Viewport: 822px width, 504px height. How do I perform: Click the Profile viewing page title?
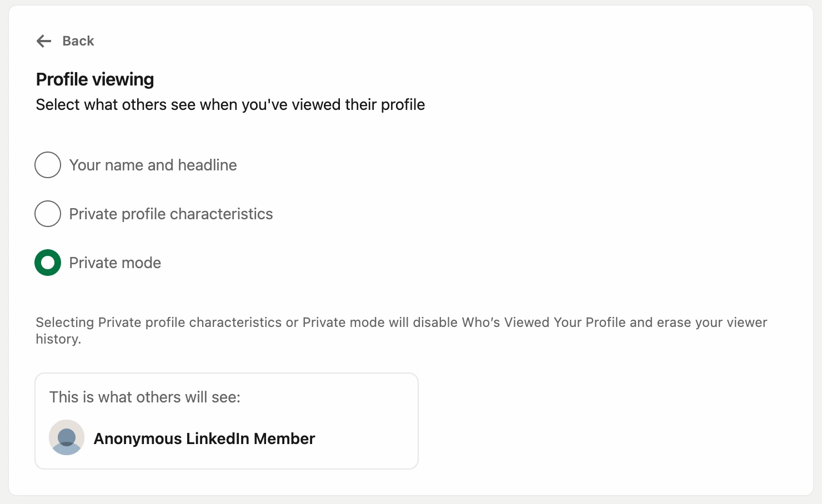pyautogui.click(x=94, y=79)
